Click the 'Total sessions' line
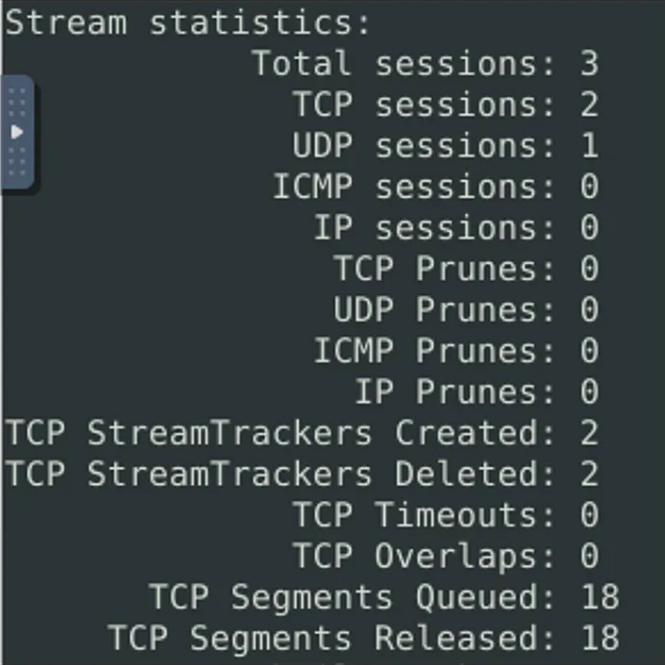The width and height of the screenshot is (665, 665). coord(425,64)
